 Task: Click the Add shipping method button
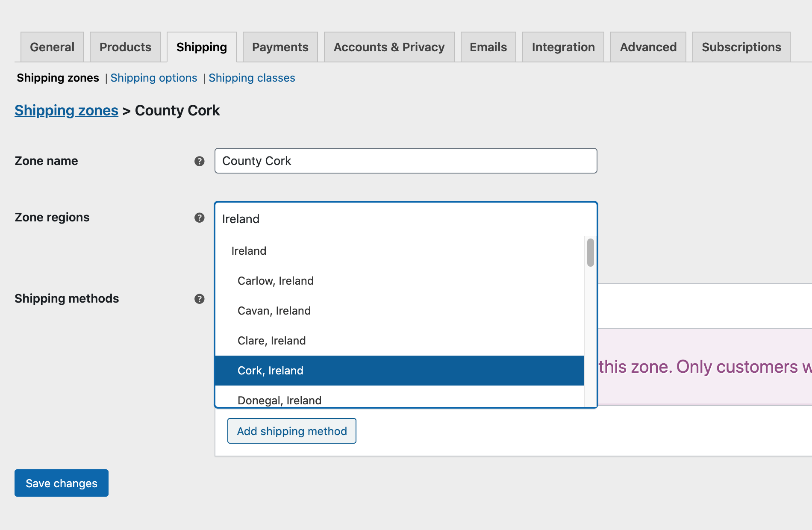[291, 431]
